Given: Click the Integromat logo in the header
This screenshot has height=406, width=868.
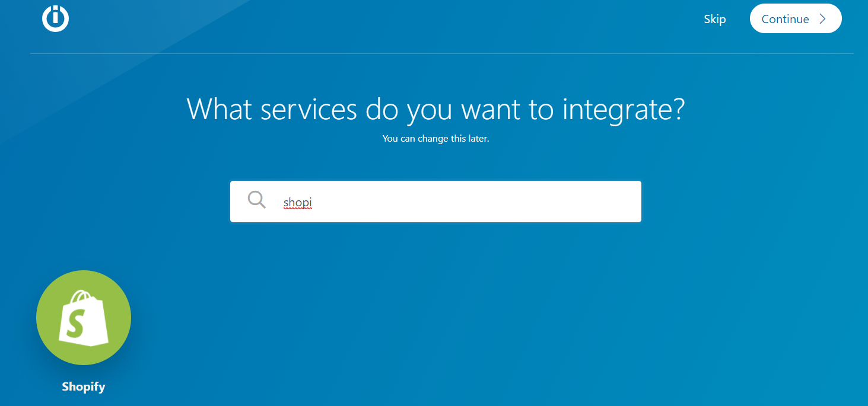Looking at the screenshot, I should click(55, 18).
